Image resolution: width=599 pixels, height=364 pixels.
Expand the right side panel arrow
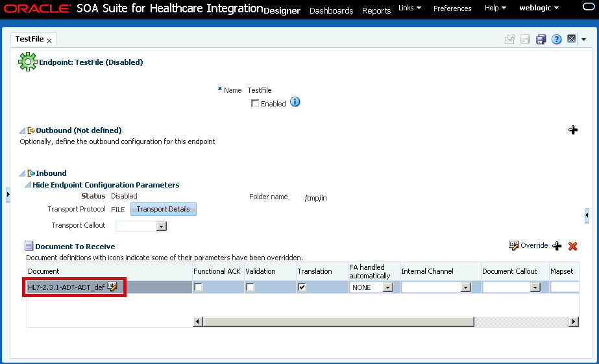pyautogui.click(x=587, y=215)
